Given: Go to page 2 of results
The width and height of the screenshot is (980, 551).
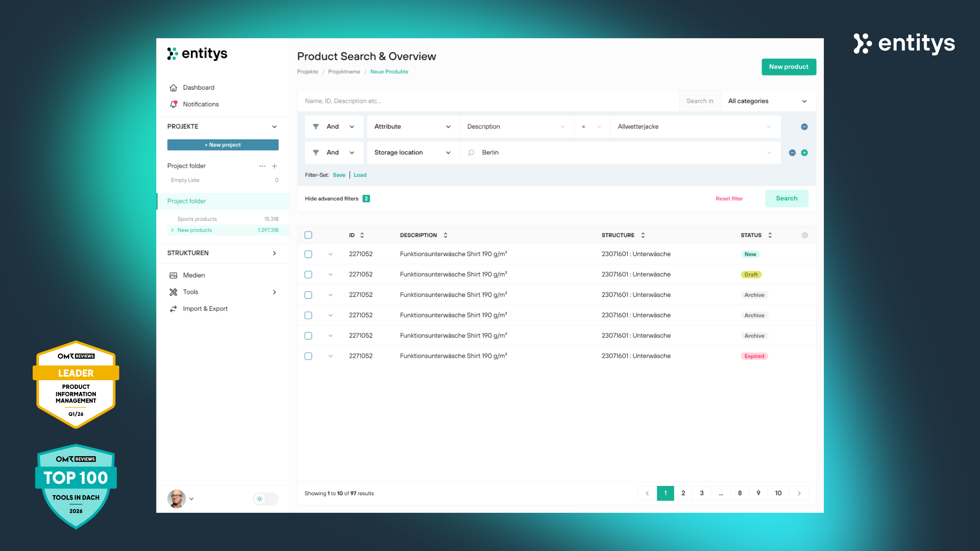Looking at the screenshot, I should (683, 493).
